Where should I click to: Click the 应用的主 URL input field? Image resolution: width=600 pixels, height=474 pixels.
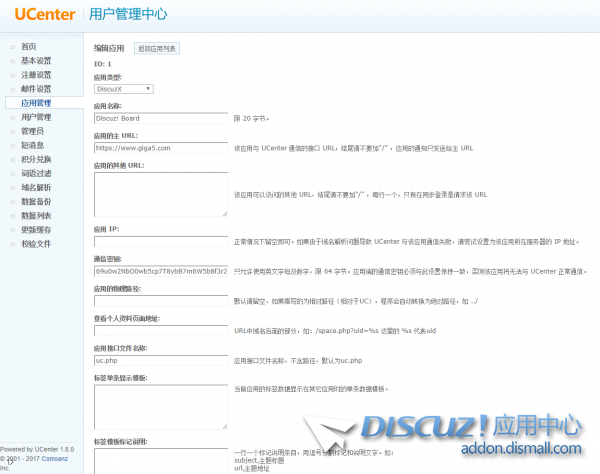(161, 148)
